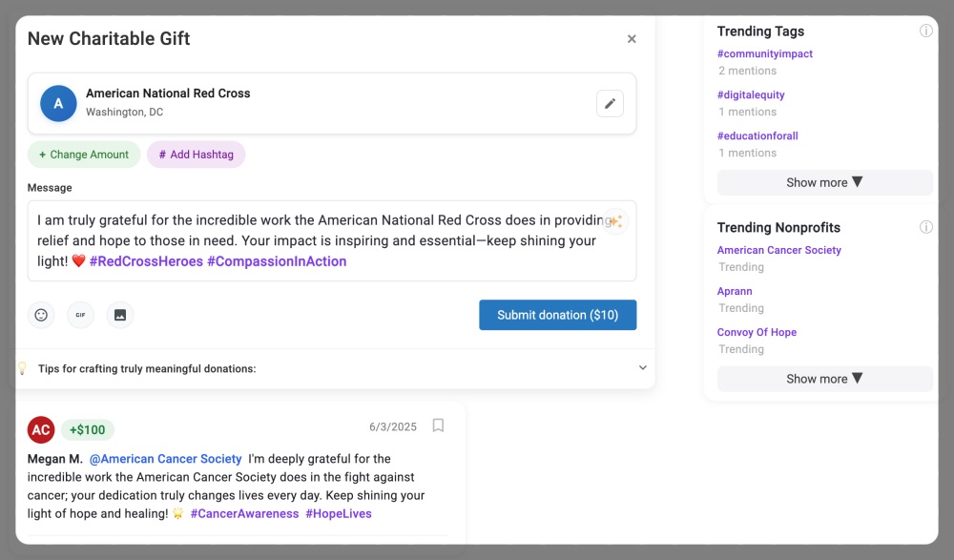Show more trending nonprofits
Image resolution: width=954 pixels, height=560 pixels.
click(x=824, y=379)
